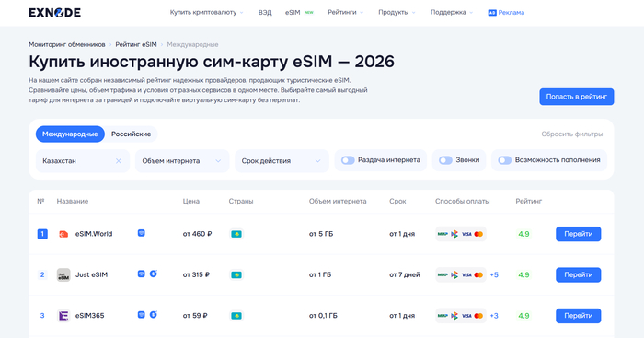The width and height of the screenshot is (644, 338).
Task: Click payment method icons in Just eSIM row
Action: point(461,274)
